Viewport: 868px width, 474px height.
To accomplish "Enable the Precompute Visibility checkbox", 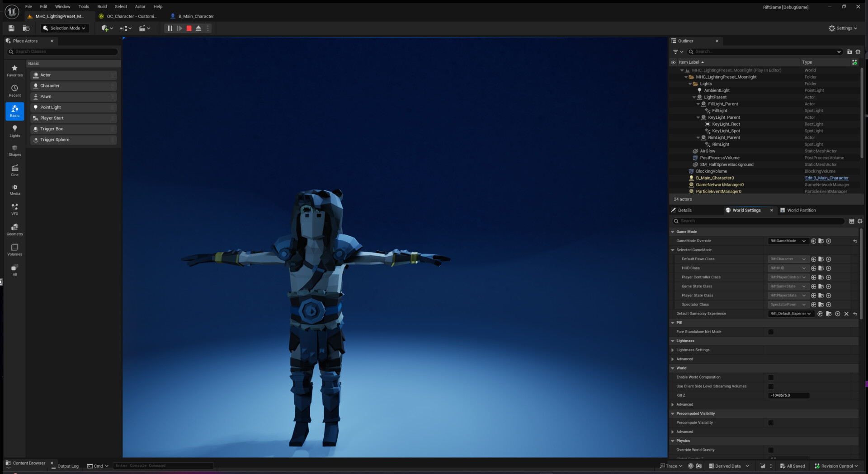I will click(x=771, y=422).
